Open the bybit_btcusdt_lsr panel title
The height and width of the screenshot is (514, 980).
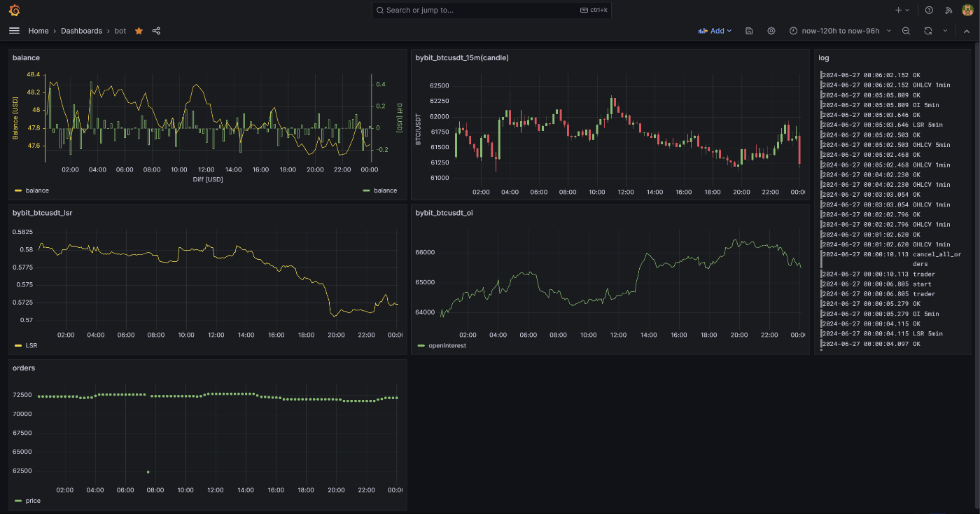coord(42,212)
